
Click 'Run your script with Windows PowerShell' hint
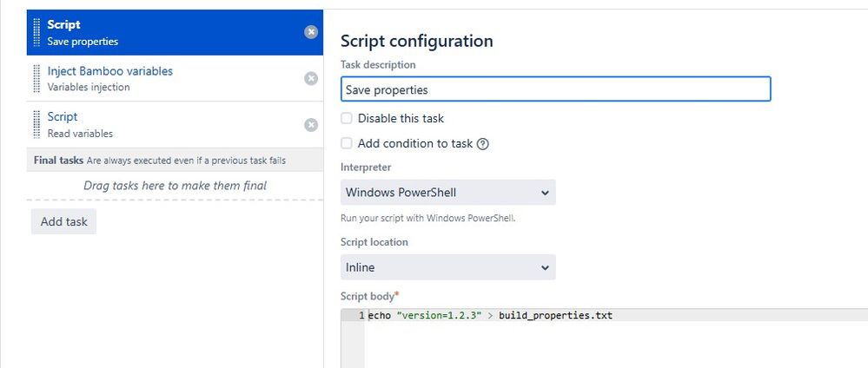click(427, 218)
